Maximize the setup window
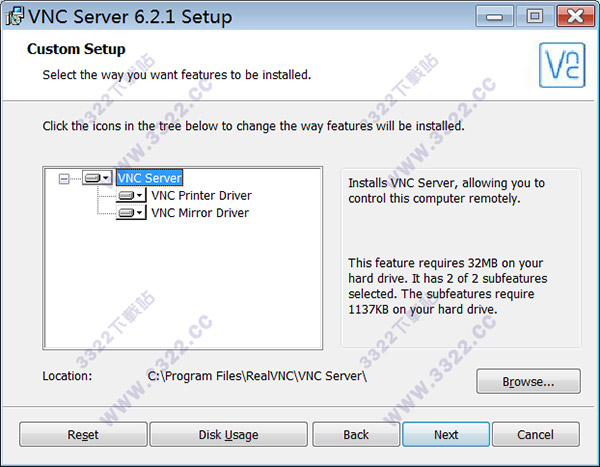 [x=535, y=16]
